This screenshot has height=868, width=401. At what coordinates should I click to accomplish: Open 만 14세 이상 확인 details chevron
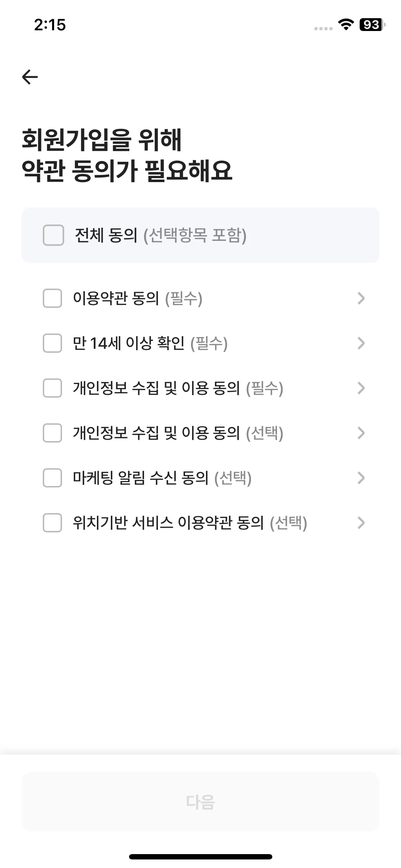361,343
